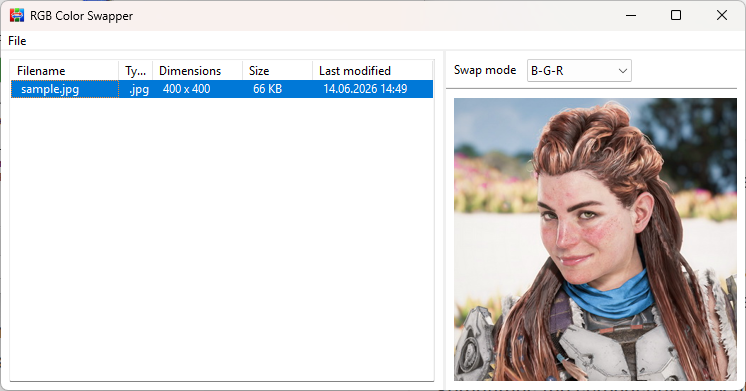The image size is (746, 391).
Task: Click the Ty... type column header
Action: [x=136, y=70]
